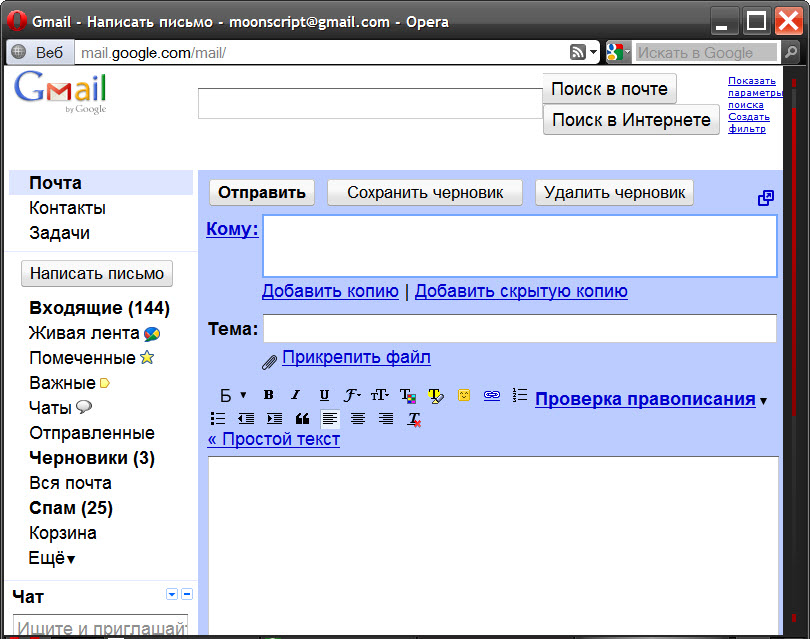810x639 pixels.
Task: Center align message text
Action: click(358, 418)
